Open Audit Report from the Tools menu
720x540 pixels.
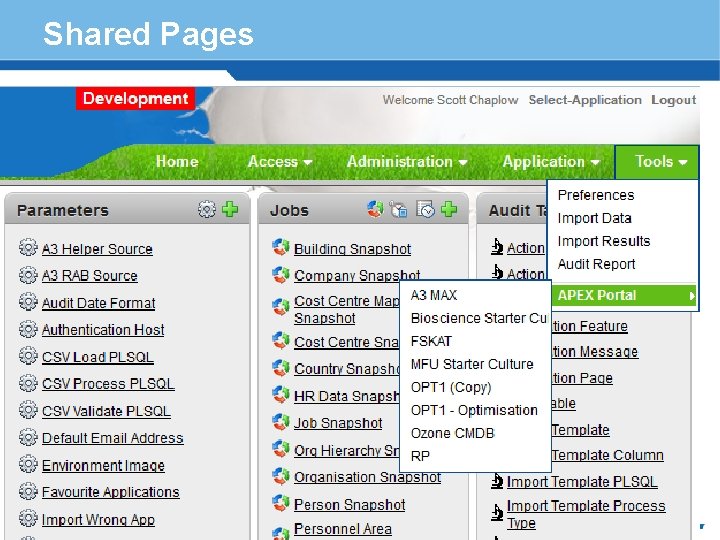596,264
